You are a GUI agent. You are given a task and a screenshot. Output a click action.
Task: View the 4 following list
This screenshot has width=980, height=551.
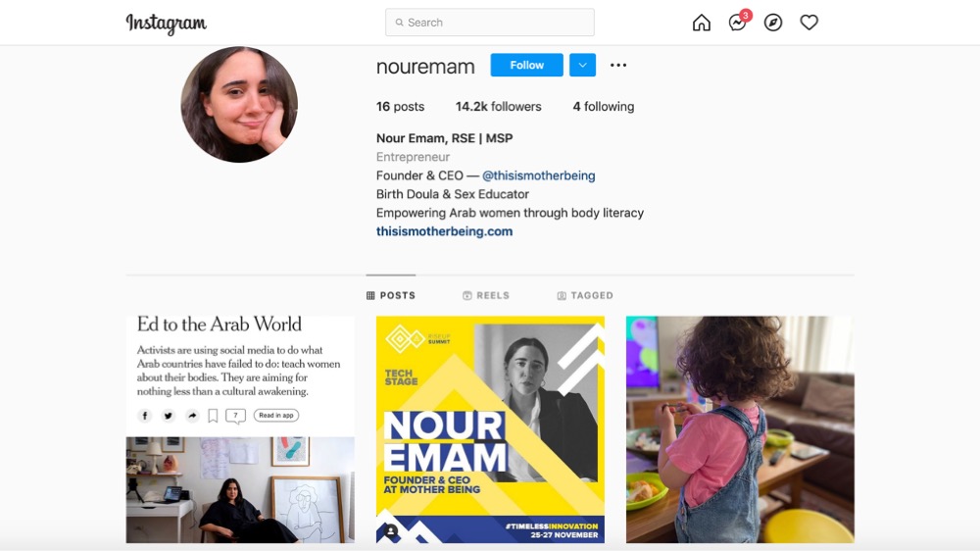[x=604, y=106]
